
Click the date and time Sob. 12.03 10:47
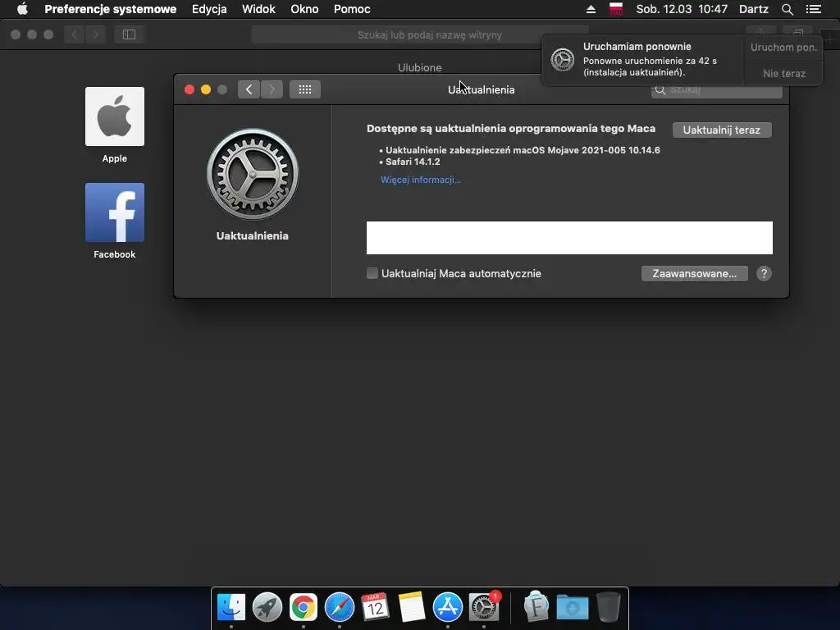[x=682, y=9]
